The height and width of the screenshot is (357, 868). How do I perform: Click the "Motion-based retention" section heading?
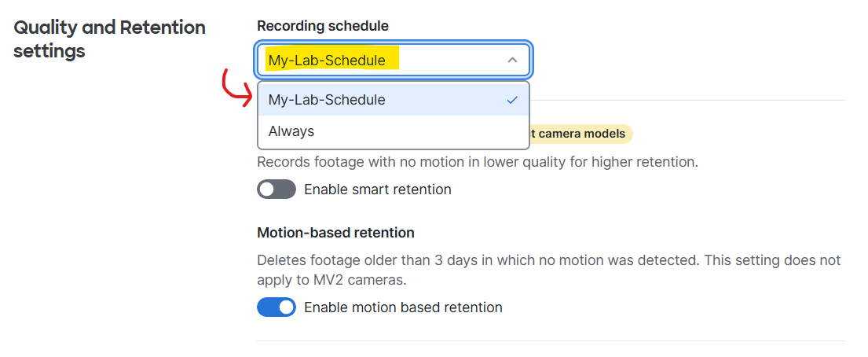click(336, 233)
